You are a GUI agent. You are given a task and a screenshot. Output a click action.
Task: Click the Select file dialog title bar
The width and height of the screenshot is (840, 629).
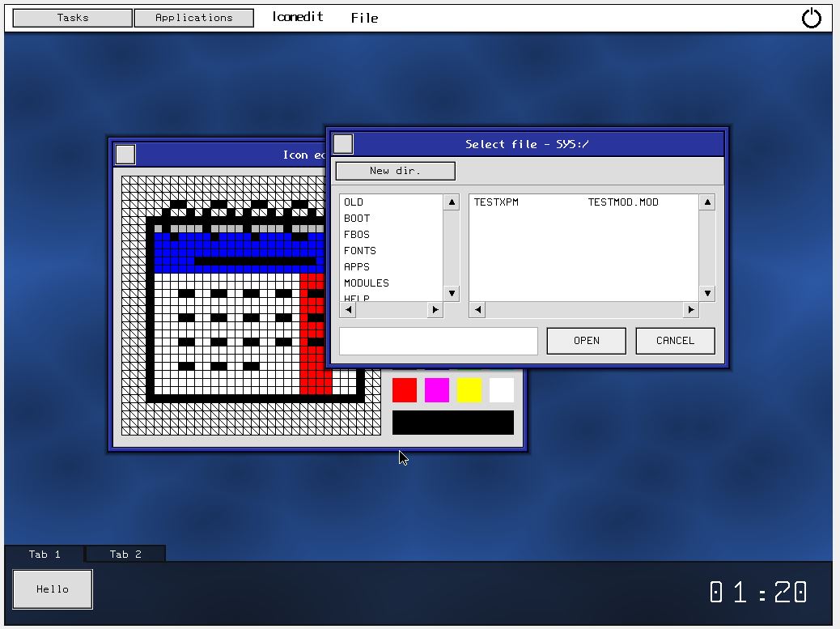527,143
